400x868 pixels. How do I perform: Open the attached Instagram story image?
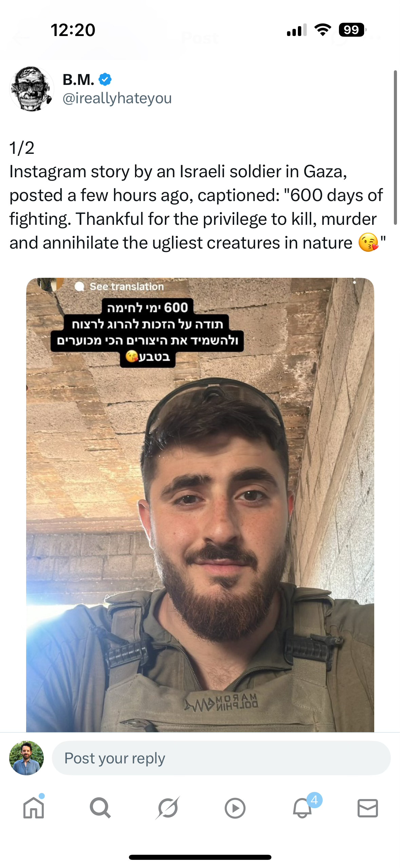(200, 505)
